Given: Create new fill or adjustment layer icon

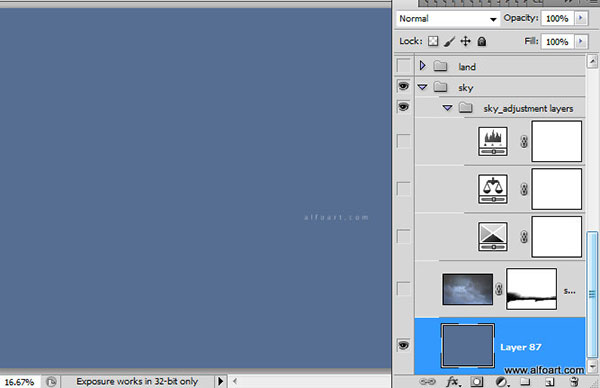Looking at the screenshot, I should (501, 381).
